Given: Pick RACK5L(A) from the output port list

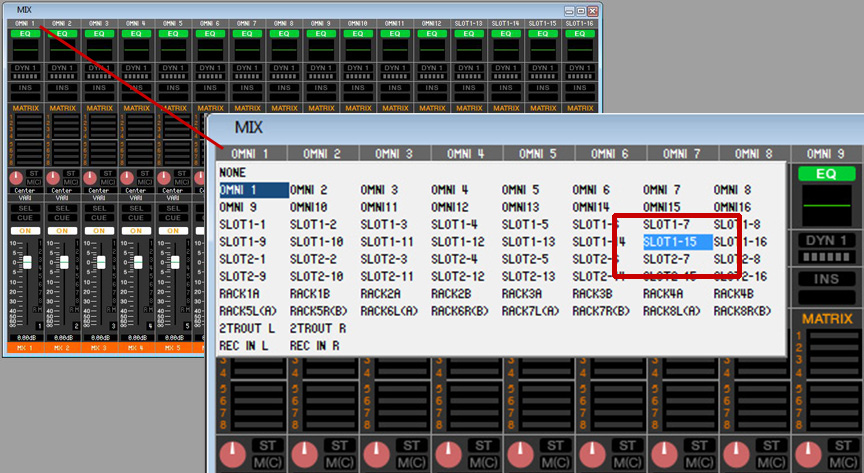Looking at the screenshot, I should pos(248,311).
